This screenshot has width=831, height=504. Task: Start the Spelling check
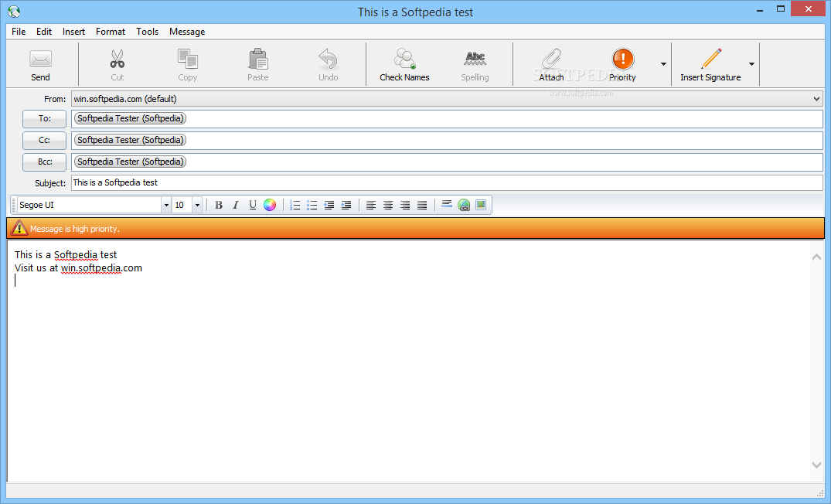click(475, 65)
